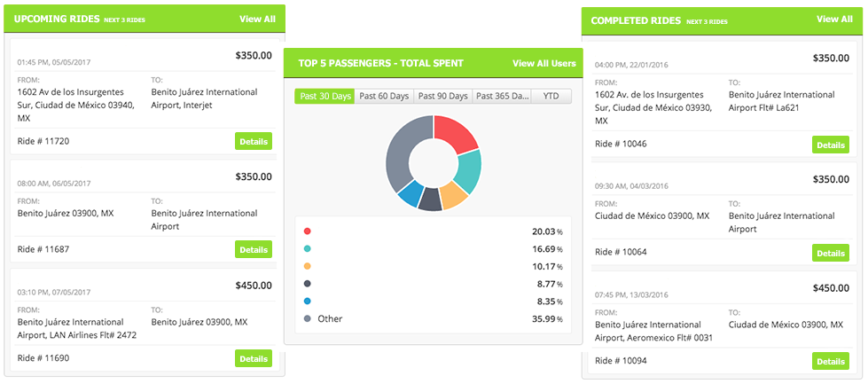The height and width of the screenshot is (384, 868).
Task: Open Details for Ride # 11720
Action: pos(254,141)
